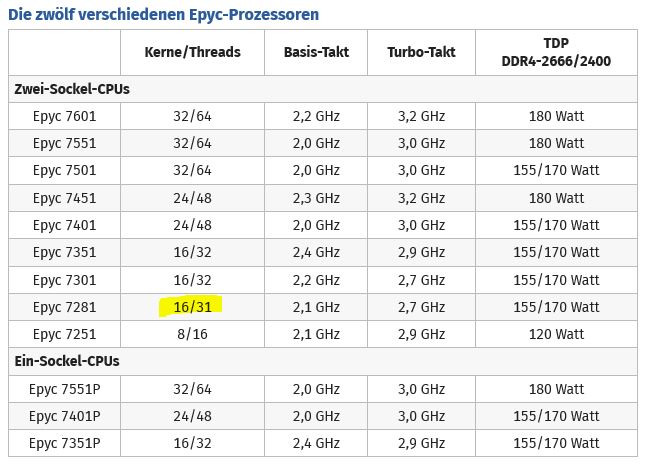Screen dimensions: 654x467
Task: Click the Epyc 7401P processor name
Action: (65, 416)
